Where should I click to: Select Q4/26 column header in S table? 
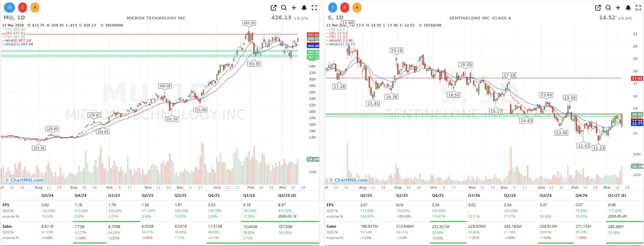(x=581, y=195)
